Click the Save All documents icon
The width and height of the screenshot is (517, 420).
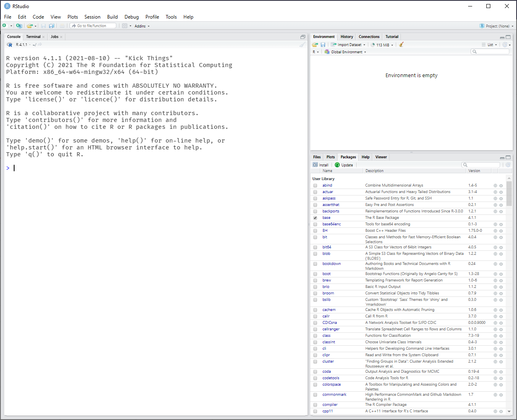pyautogui.click(x=52, y=26)
